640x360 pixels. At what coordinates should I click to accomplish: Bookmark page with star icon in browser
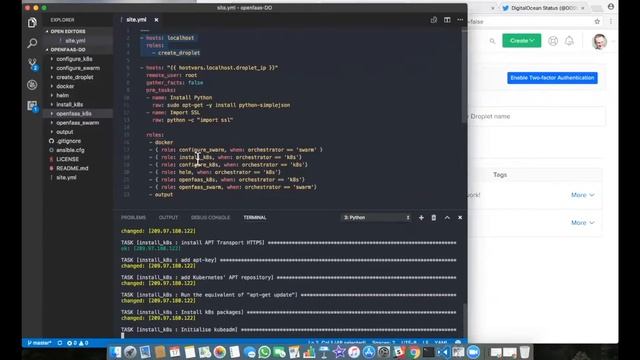pyautogui.click(x=597, y=22)
